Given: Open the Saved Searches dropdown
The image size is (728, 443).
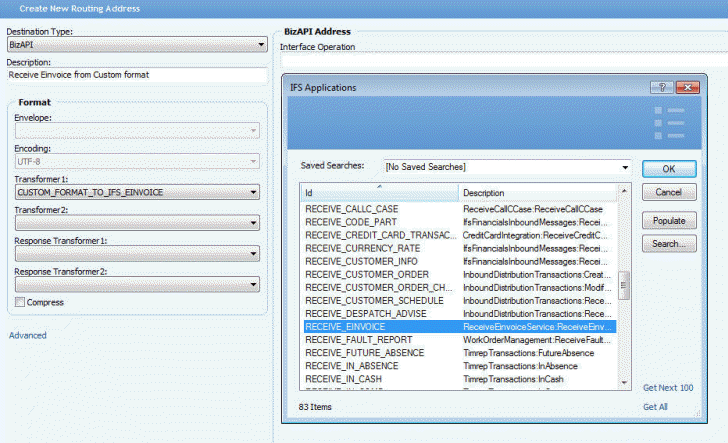Looking at the screenshot, I should (507, 167).
